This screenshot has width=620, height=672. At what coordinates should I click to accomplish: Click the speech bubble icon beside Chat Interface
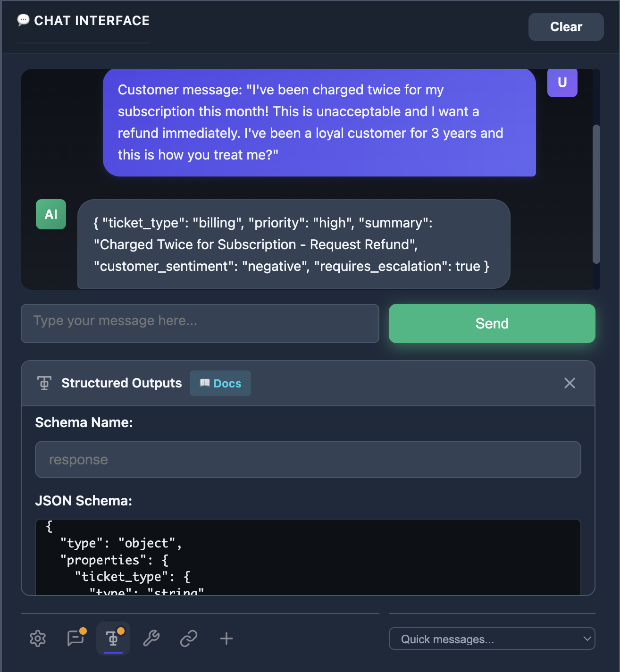[23, 20]
